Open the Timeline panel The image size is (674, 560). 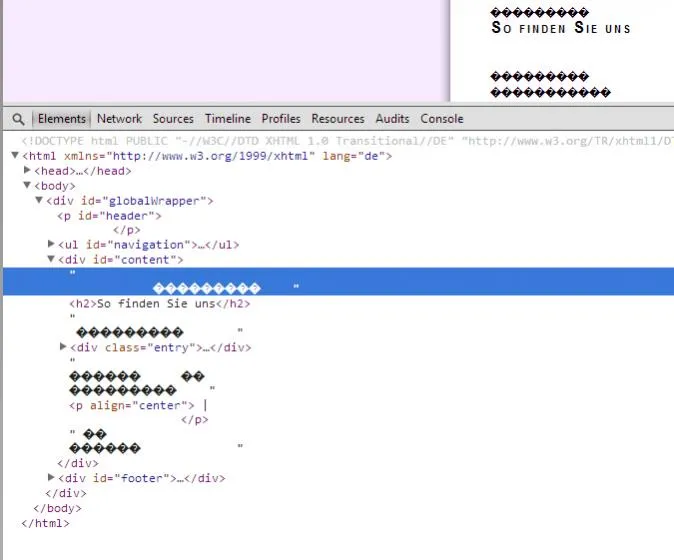click(x=227, y=119)
